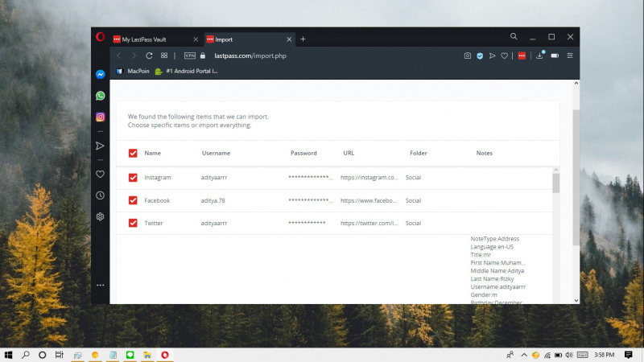Uncheck the Facebook row checkbox
Image resolution: width=644 pixels, height=362 pixels.
[133, 200]
